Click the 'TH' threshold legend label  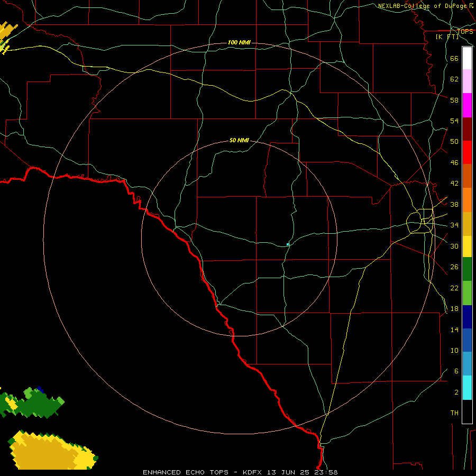tap(454, 413)
